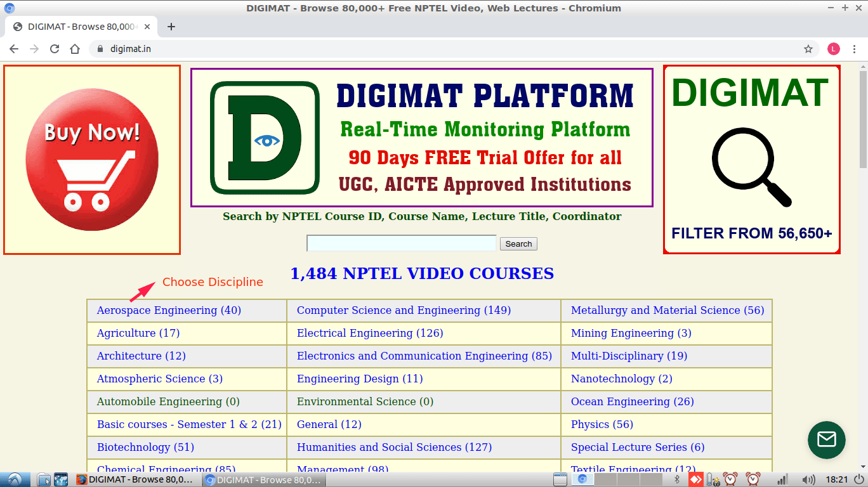Open the Chromium three-dot menu
The image size is (868, 487).
[854, 49]
